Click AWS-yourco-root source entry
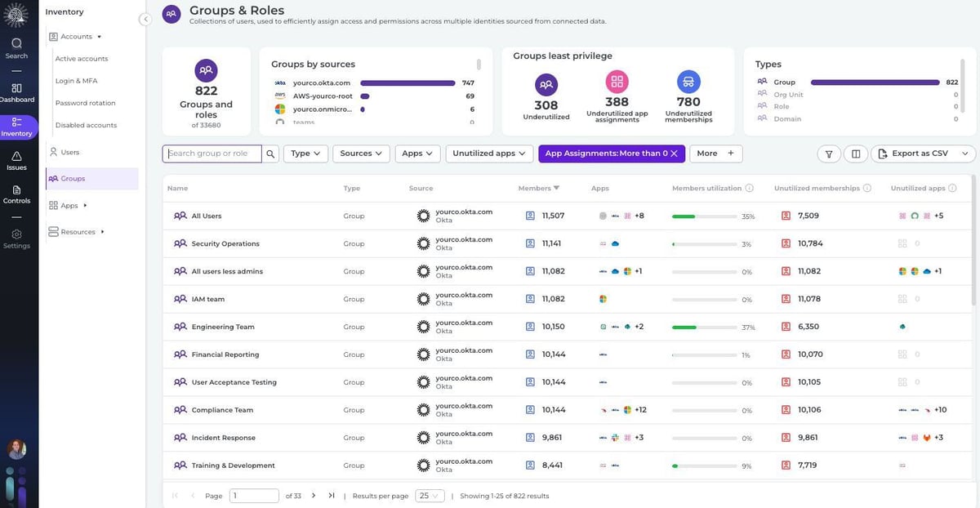Screen dimensions: 980x508 coord(323,96)
